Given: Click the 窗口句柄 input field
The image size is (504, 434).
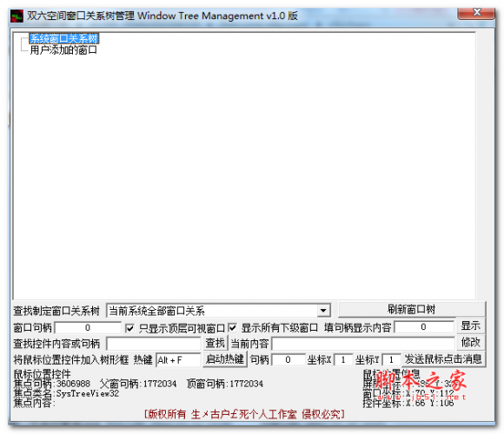Looking at the screenshot, I should pyautogui.click(x=88, y=327).
